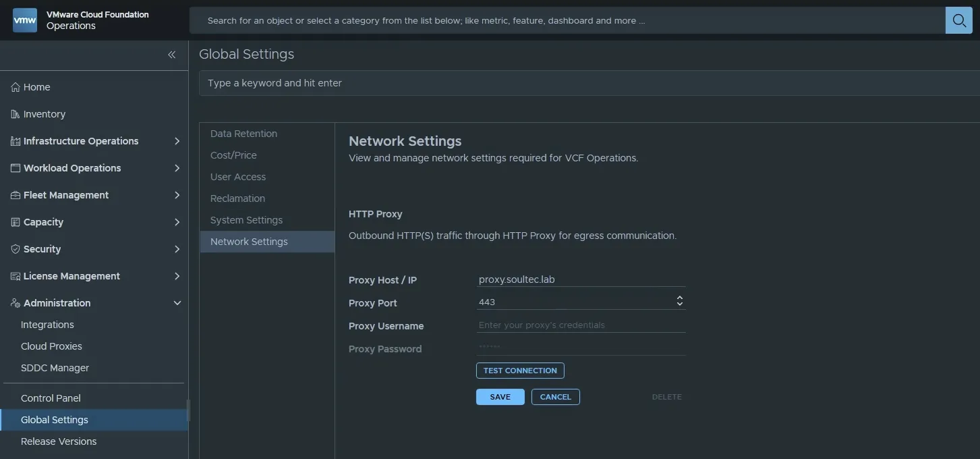Click the Workload Operations icon

16,168
